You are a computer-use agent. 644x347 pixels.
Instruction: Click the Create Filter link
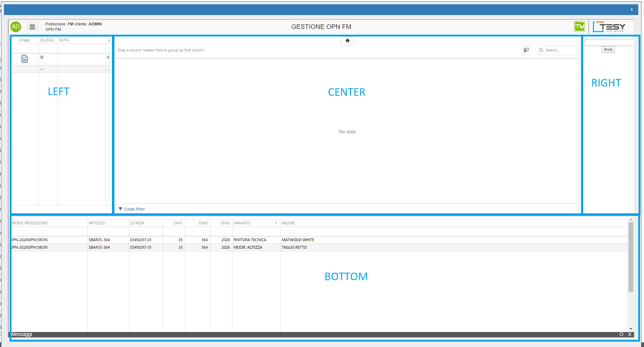[134, 209]
